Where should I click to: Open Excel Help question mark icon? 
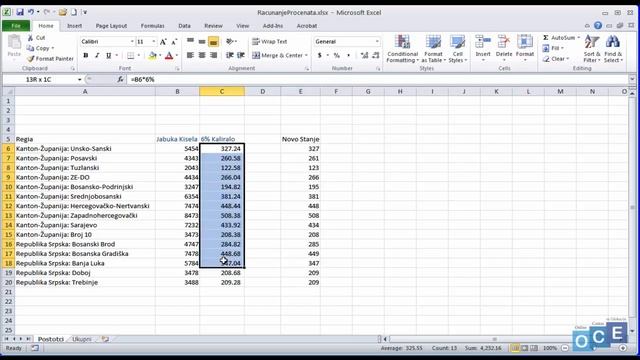point(598,25)
